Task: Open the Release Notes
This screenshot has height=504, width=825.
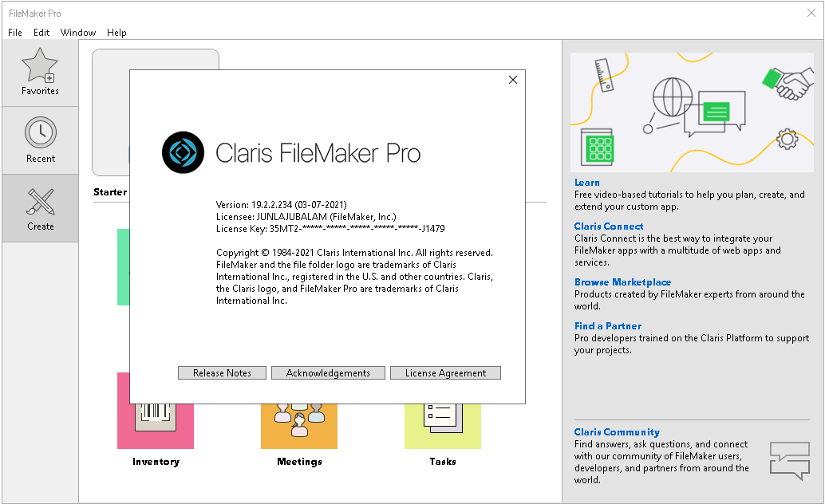Action: point(222,373)
